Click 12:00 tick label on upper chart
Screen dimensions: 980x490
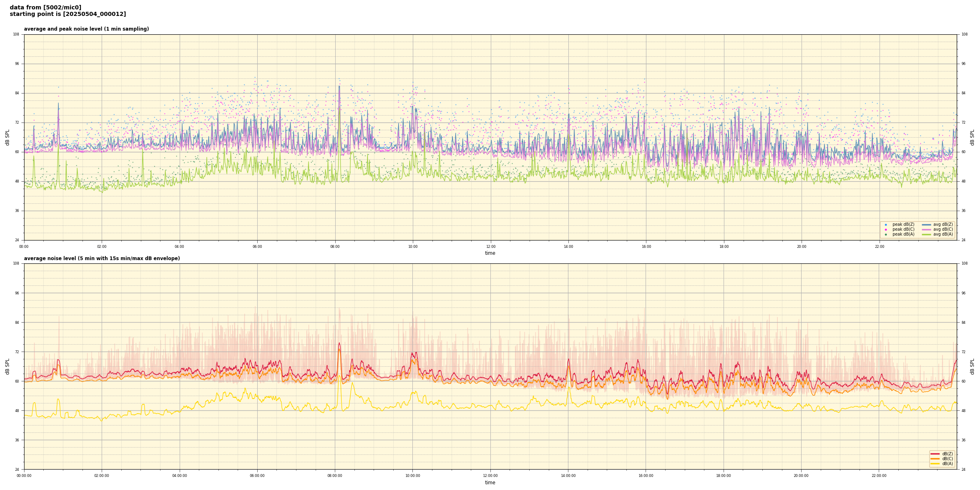tap(490, 247)
